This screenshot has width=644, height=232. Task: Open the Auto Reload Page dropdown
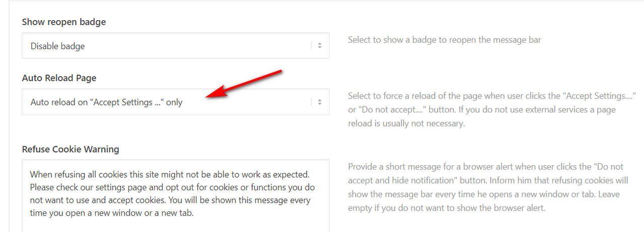pyautogui.click(x=176, y=102)
